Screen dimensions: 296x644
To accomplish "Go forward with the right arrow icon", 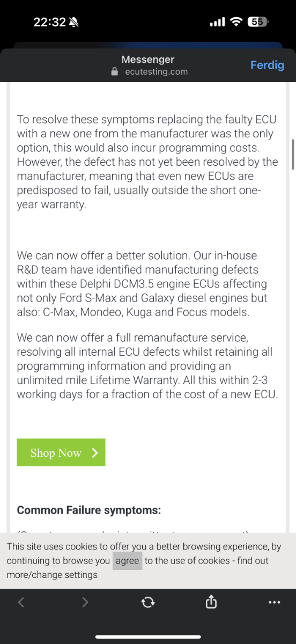I will pyautogui.click(x=85, y=603).
